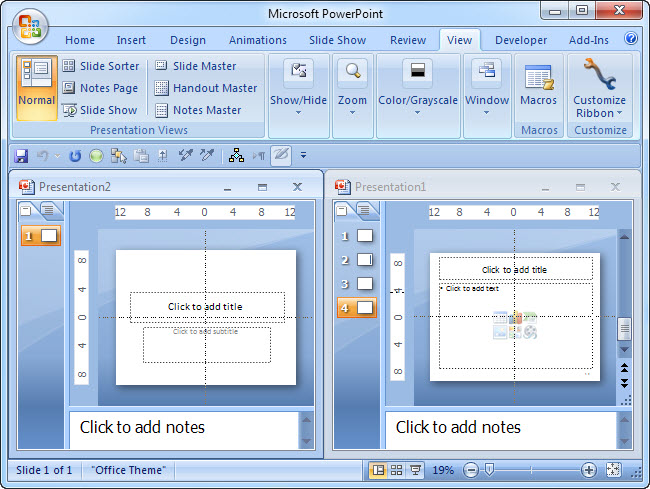The image size is (650, 489).
Task: Click the notes field in Presentation2
Action: coord(184,430)
